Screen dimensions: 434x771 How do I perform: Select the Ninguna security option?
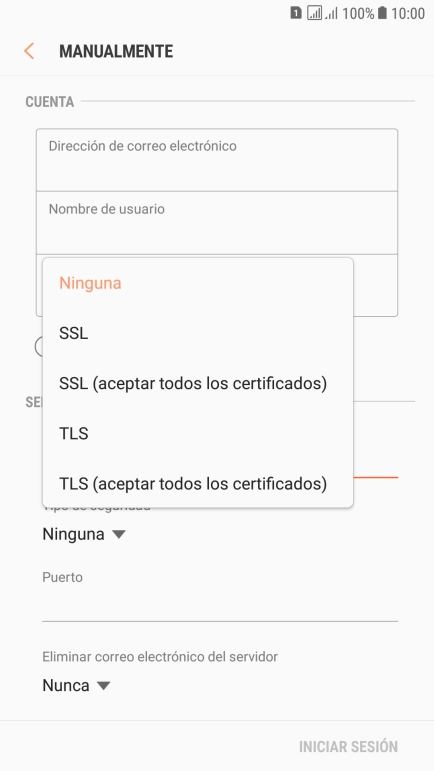click(198, 283)
